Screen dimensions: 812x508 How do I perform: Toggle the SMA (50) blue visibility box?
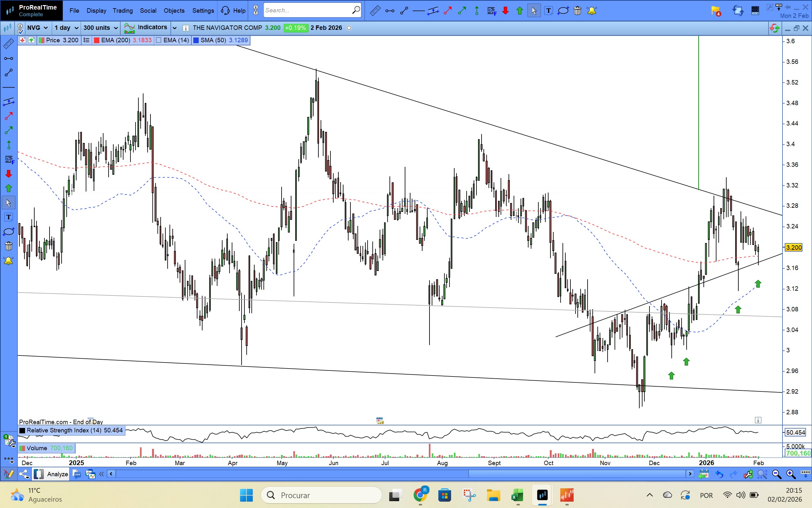[196, 40]
